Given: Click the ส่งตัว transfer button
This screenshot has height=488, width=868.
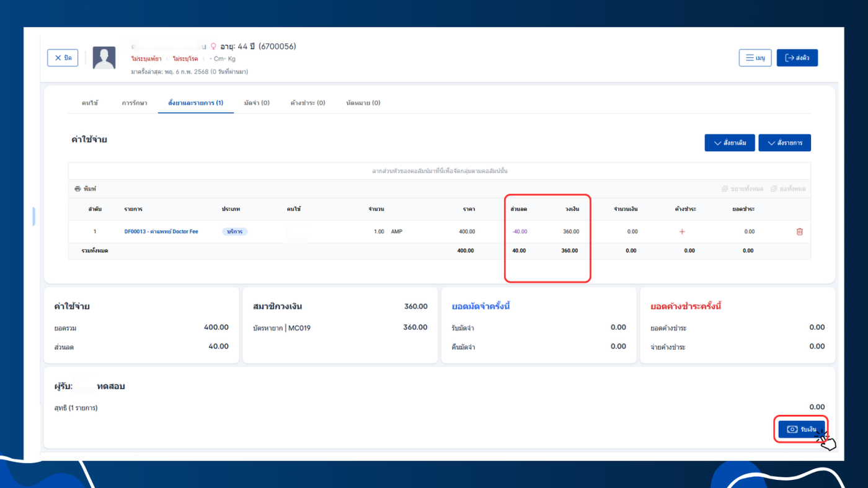Looking at the screenshot, I should tap(797, 58).
